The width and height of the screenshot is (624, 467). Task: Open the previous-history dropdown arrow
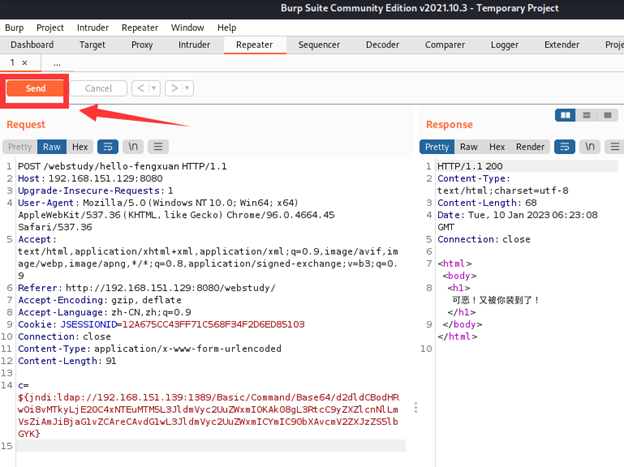(154, 88)
